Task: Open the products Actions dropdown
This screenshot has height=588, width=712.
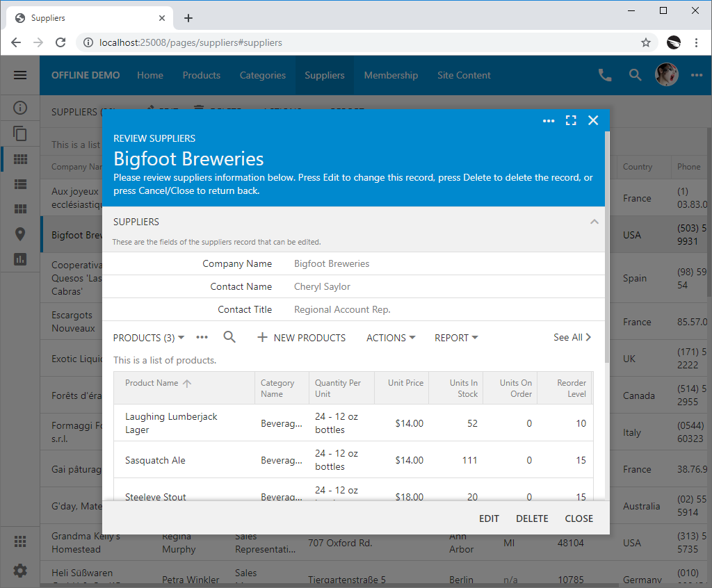Action: tap(391, 338)
